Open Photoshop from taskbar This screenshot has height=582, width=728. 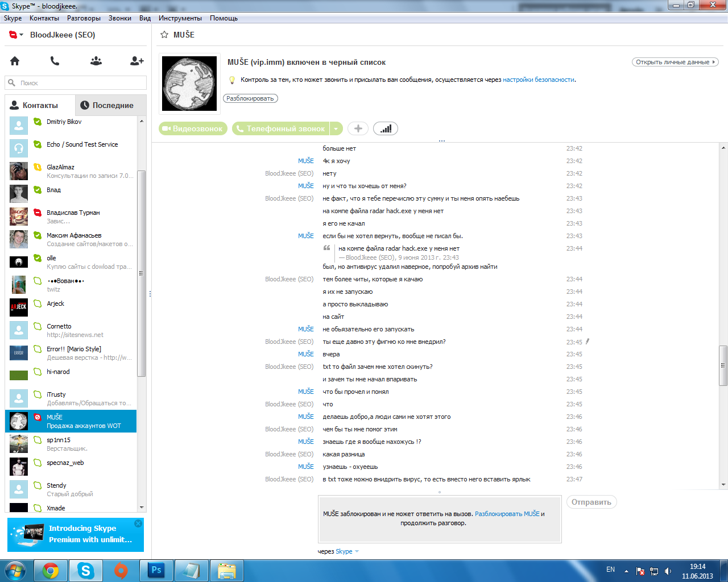click(x=156, y=571)
